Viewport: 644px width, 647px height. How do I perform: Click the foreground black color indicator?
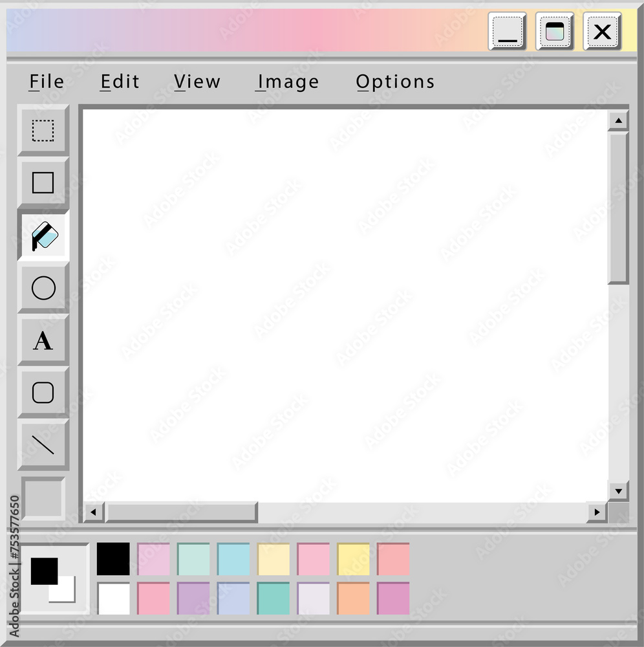point(44,571)
